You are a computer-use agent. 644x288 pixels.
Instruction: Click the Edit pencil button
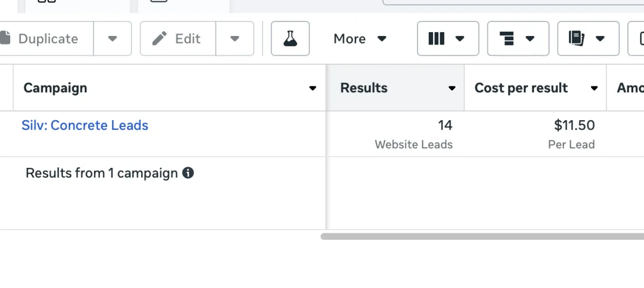coord(178,39)
